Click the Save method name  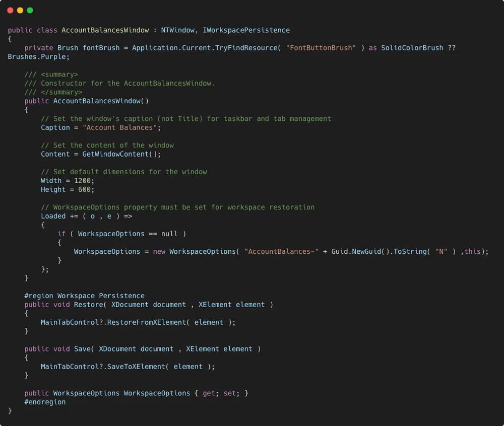tap(82, 349)
